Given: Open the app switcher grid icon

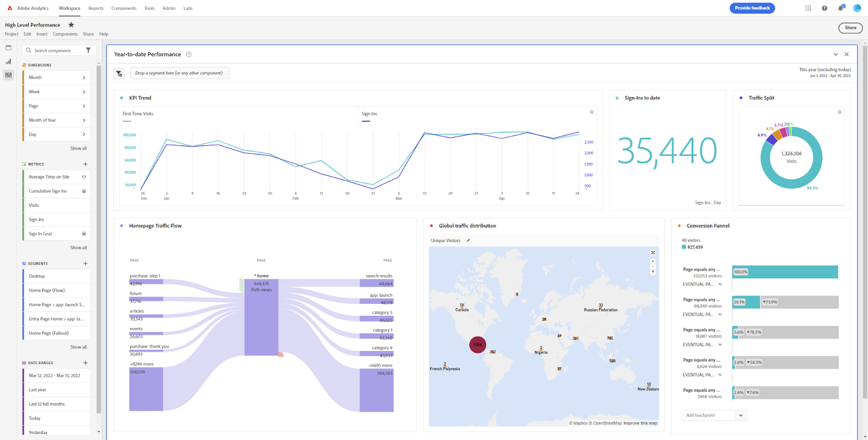Looking at the screenshot, I should coord(808,8).
